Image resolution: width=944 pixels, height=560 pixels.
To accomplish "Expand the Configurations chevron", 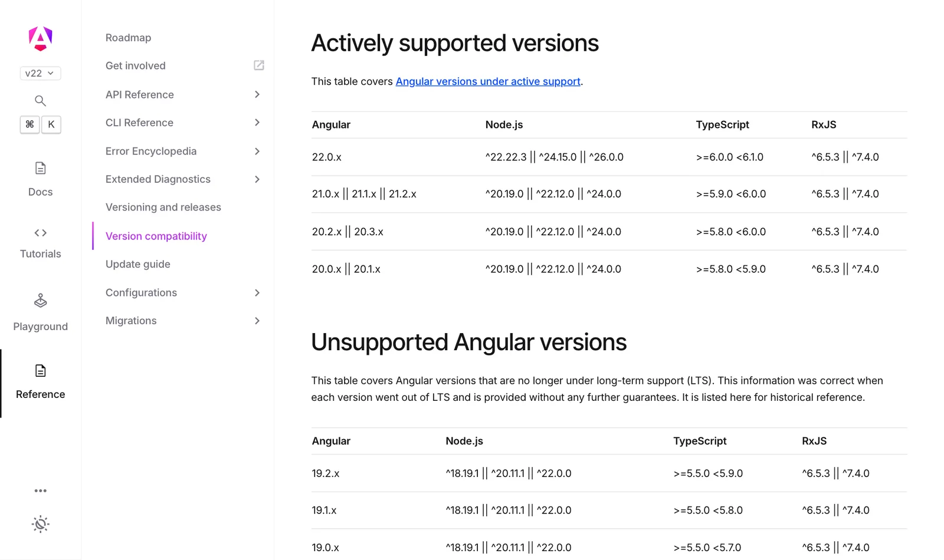I will [x=257, y=292].
